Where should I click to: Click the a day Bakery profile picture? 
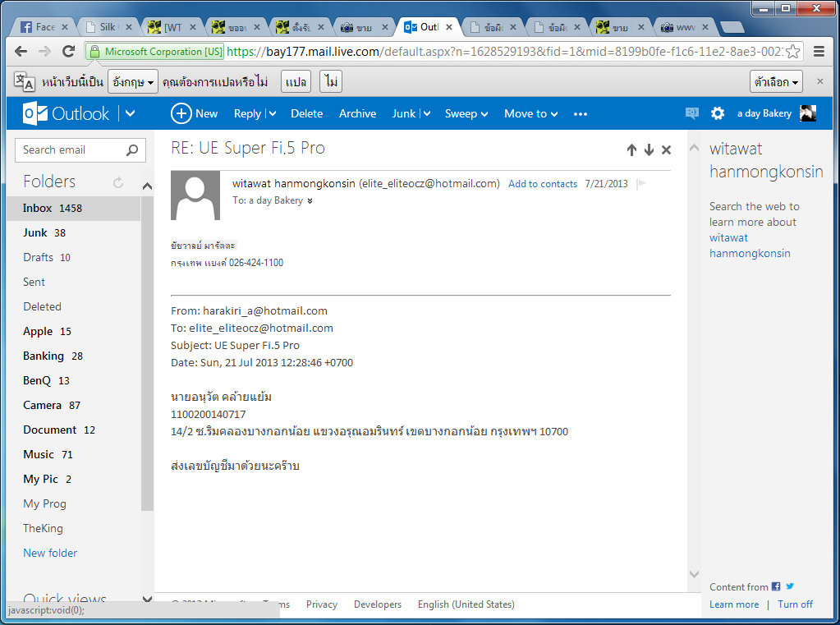pyautogui.click(x=807, y=113)
